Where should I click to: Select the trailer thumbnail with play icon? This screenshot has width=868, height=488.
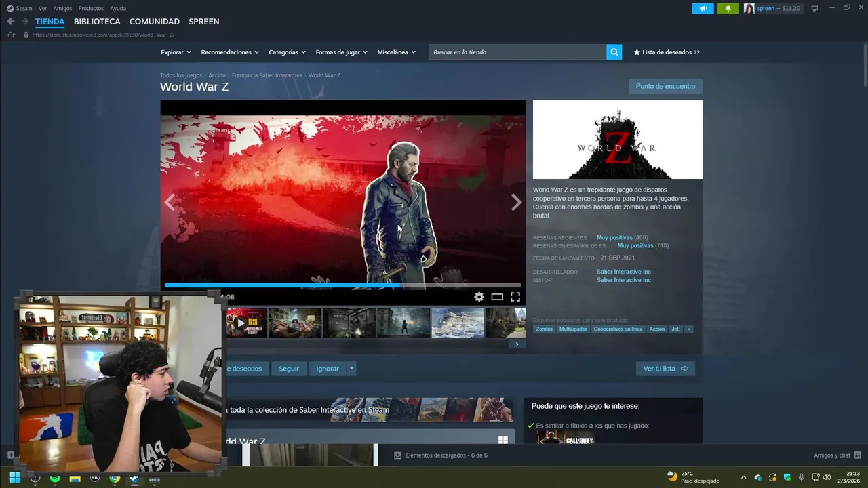[246, 323]
